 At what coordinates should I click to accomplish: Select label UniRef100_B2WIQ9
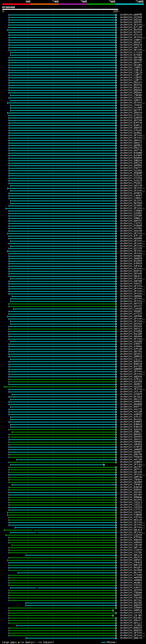(x=131, y=487)
